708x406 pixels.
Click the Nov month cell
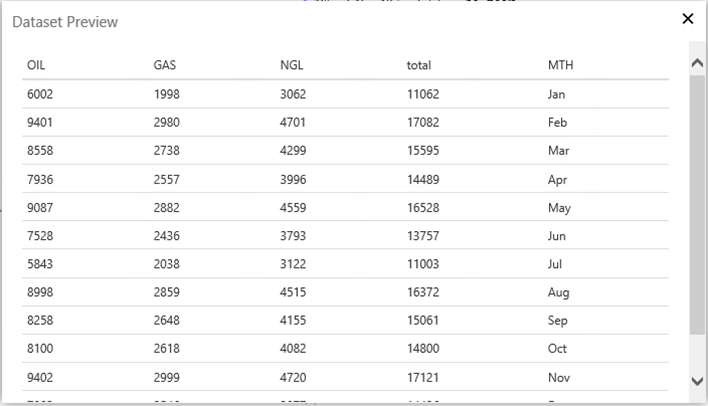pos(558,378)
